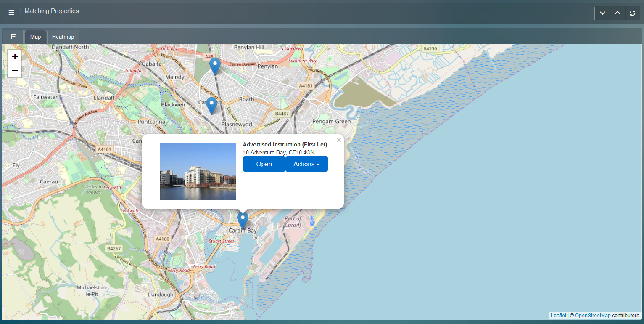Expand the Actions dropdown

[306, 164]
